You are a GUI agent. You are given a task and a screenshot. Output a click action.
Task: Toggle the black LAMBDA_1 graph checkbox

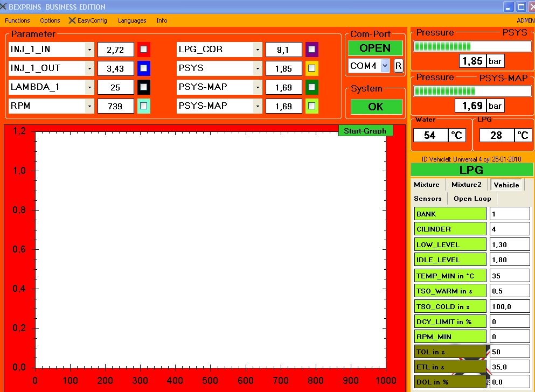tap(143, 87)
